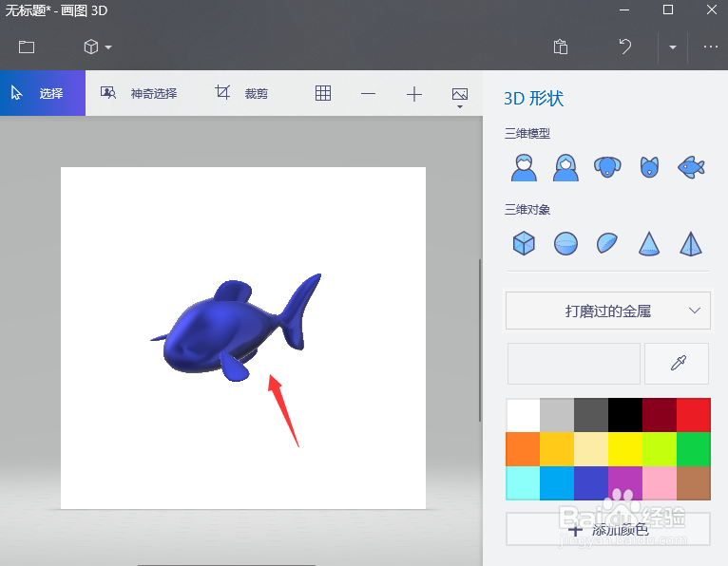728x566 pixels.
Task: Expand the 打磨过的金属 material dropdown
Action: pos(607,311)
